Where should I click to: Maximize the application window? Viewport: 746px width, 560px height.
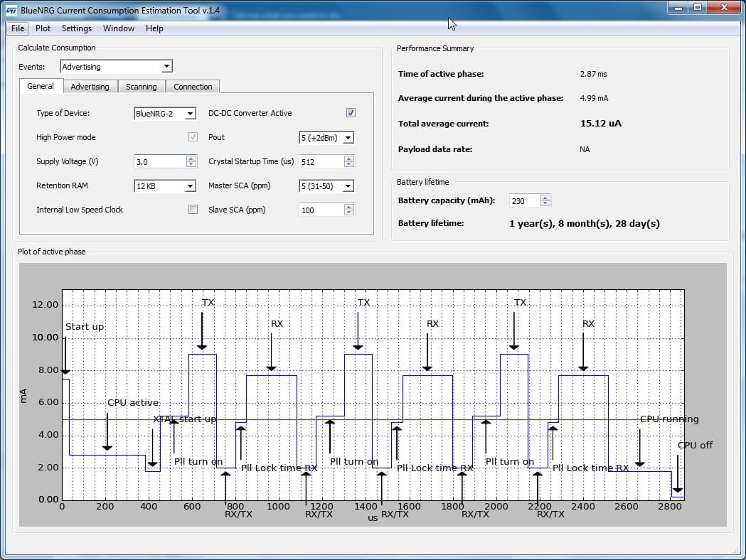698,8
